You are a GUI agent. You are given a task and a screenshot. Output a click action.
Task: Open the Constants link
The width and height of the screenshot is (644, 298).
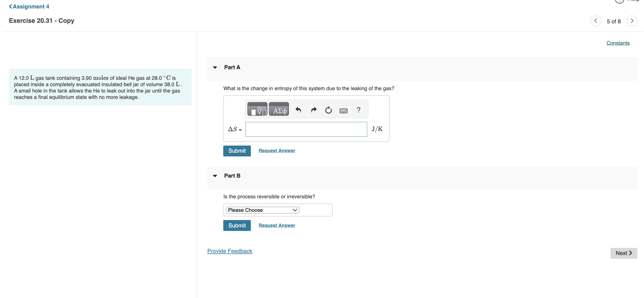point(618,43)
